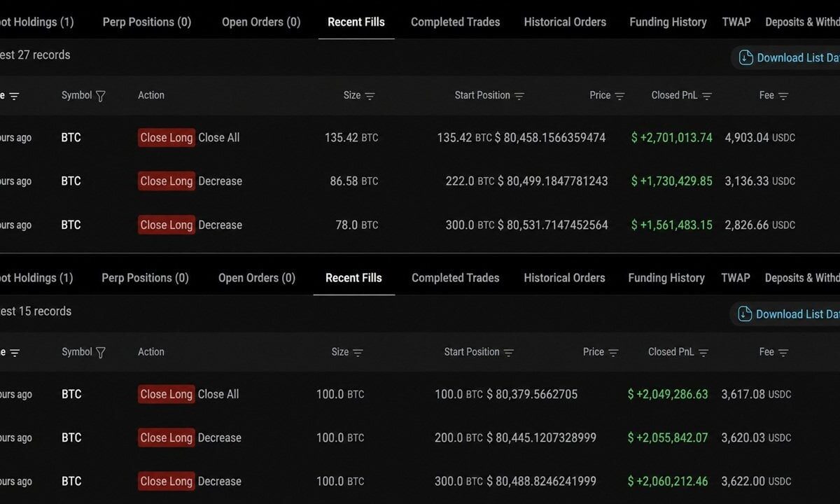Open Open Orders (0) tab in the top panel
840x504 pixels.
point(261,22)
